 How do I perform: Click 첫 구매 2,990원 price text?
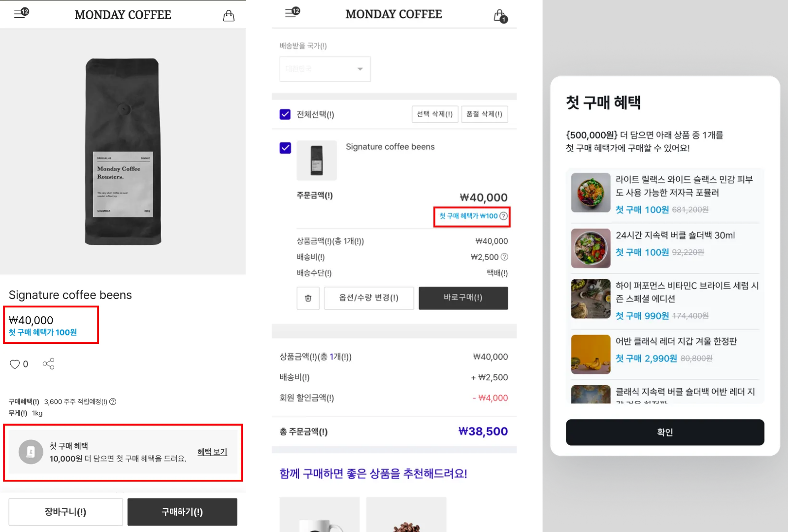click(x=646, y=359)
